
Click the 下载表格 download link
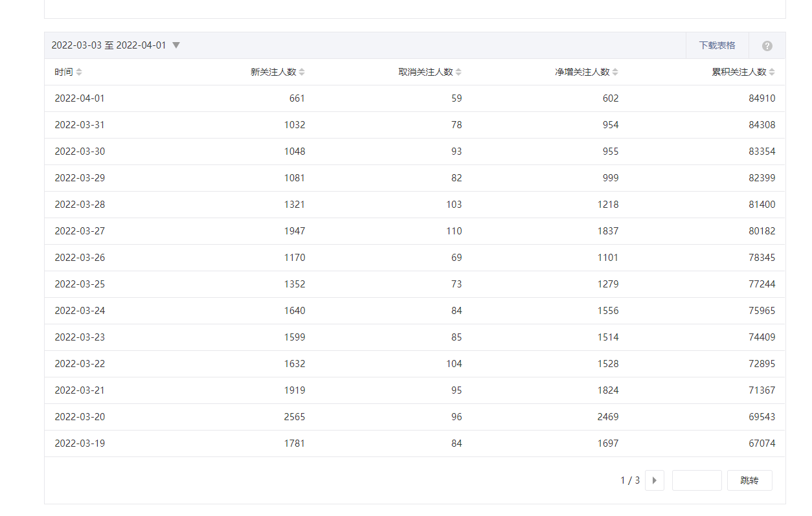click(717, 45)
